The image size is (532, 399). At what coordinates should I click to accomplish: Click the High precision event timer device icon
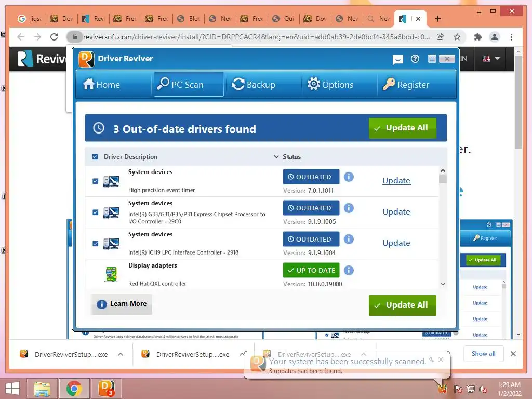(111, 181)
